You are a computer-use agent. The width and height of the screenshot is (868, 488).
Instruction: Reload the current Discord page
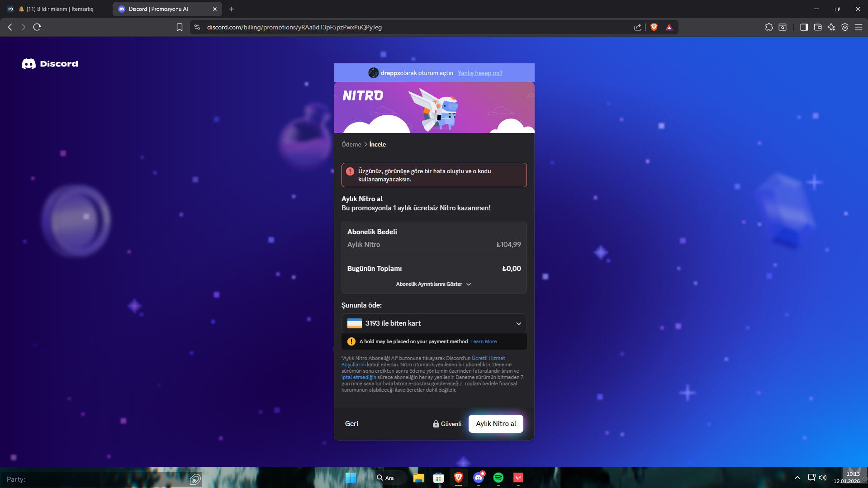[37, 27]
